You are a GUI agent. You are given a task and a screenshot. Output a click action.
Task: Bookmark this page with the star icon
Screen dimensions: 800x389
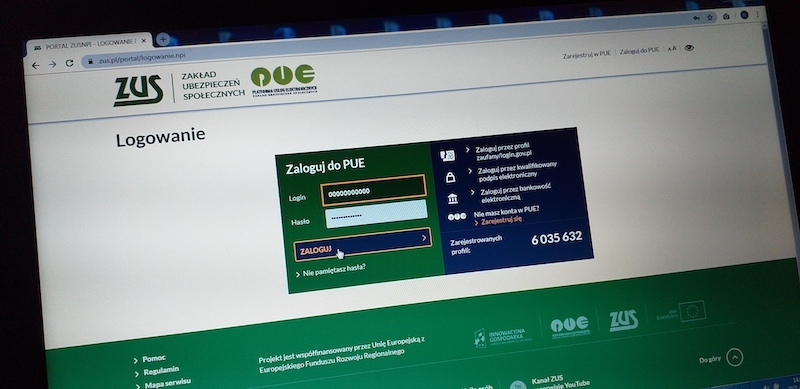710,17
